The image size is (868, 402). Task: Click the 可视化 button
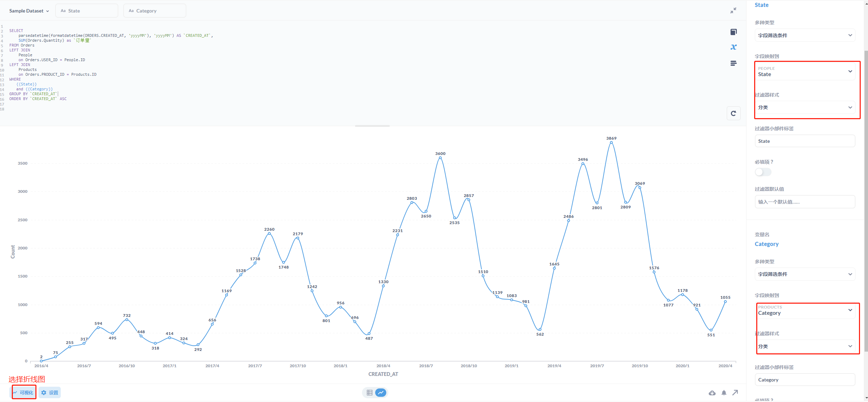click(24, 393)
